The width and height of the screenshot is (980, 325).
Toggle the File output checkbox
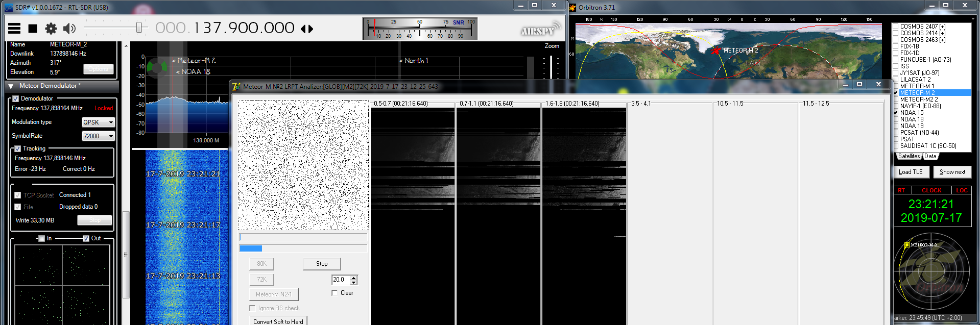coord(18,207)
